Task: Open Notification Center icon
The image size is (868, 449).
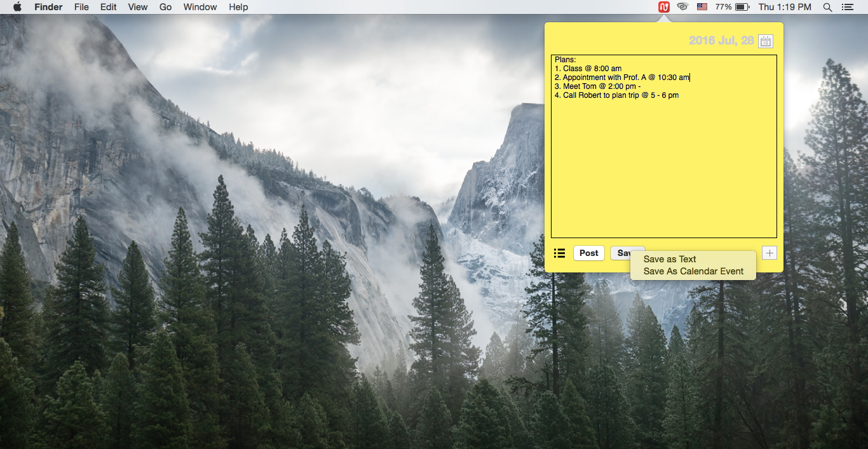Action: coord(847,7)
